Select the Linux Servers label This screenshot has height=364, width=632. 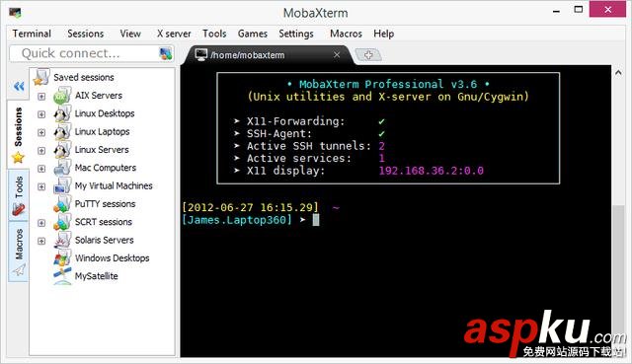(x=102, y=150)
